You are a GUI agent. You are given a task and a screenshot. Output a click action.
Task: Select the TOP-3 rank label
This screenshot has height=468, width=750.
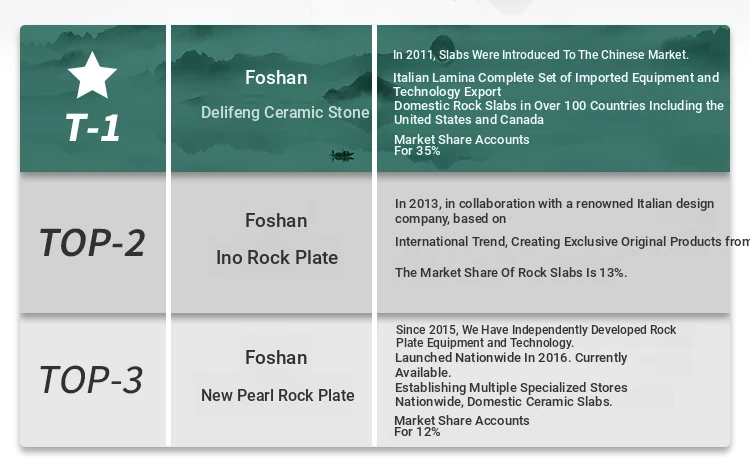point(91,380)
